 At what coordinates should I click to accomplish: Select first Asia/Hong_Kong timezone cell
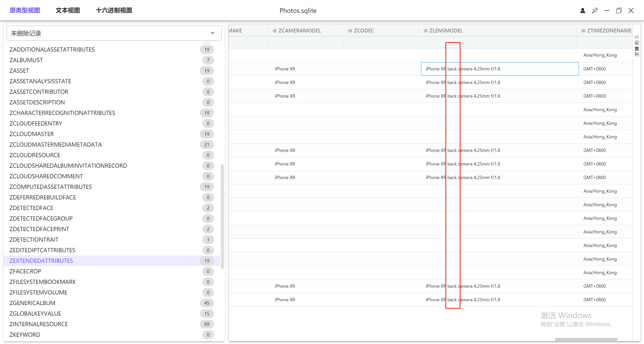pyautogui.click(x=600, y=55)
